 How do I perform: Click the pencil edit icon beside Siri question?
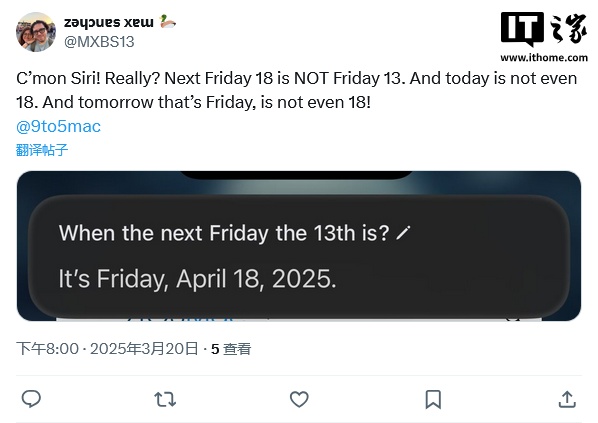(403, 233)
